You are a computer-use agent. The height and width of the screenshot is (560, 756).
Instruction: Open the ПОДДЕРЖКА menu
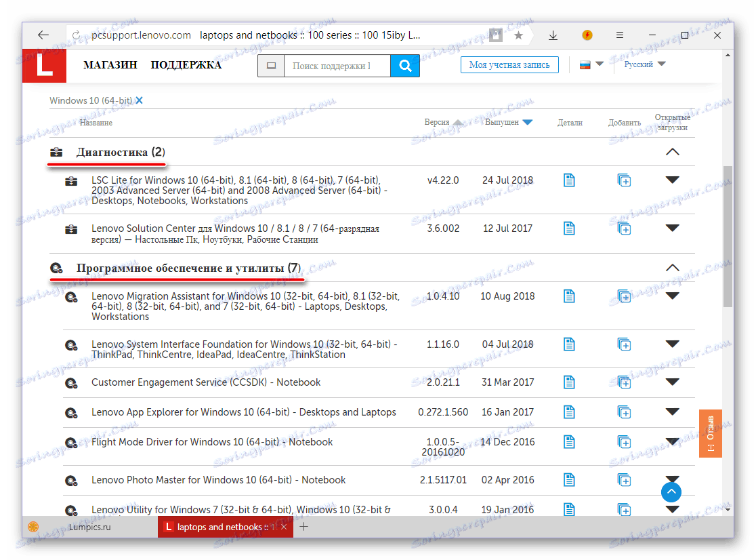[186, 65]
